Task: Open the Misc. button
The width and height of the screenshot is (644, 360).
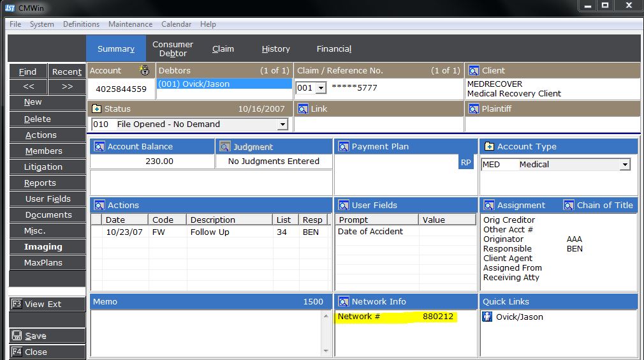Action: (47, 231)
